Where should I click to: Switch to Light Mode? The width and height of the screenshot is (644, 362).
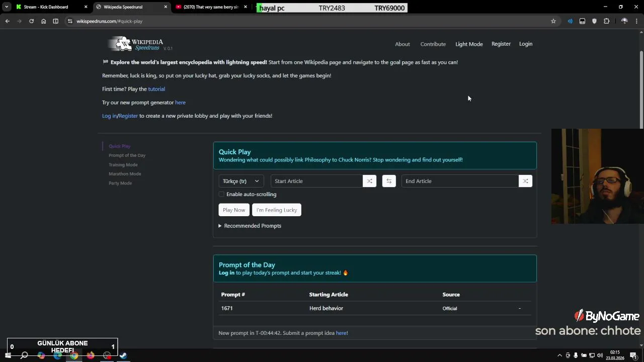tap(469, 44)
